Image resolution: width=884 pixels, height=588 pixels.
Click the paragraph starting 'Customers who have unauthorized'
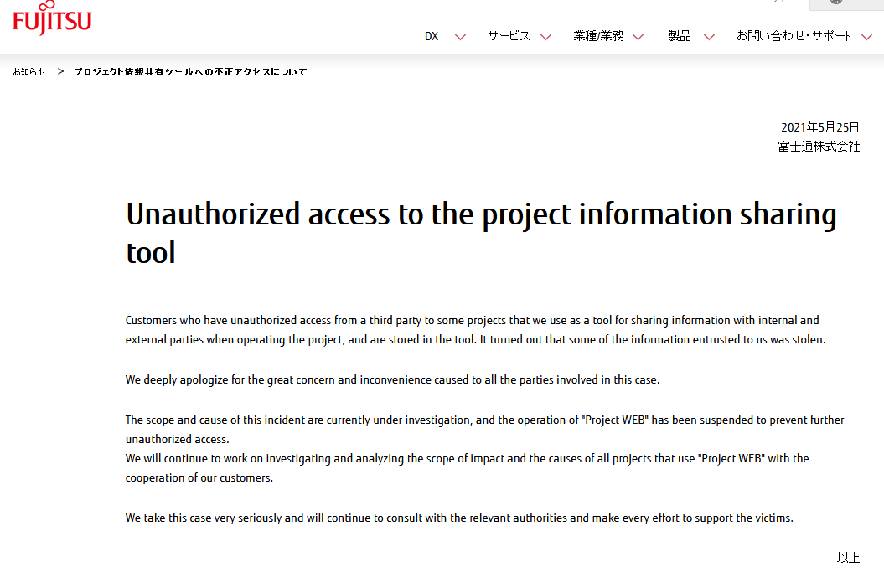pos(475,330)
